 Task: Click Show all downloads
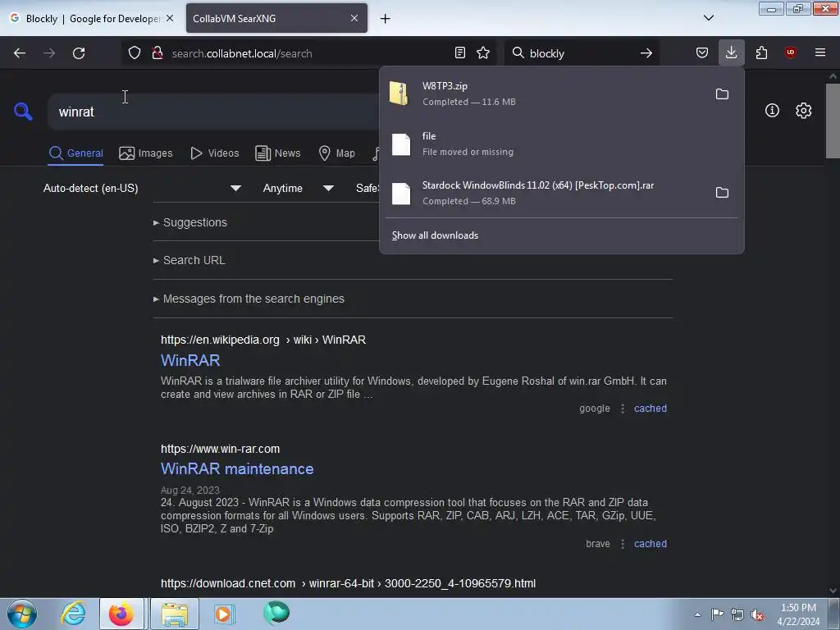pos(435,235)
